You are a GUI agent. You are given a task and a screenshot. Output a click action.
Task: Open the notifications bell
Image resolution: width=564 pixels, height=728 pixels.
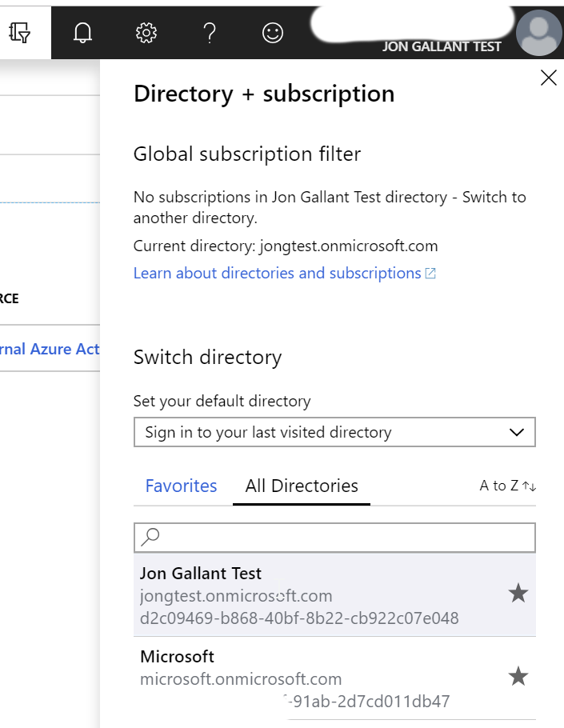click(x=82, y=32)
